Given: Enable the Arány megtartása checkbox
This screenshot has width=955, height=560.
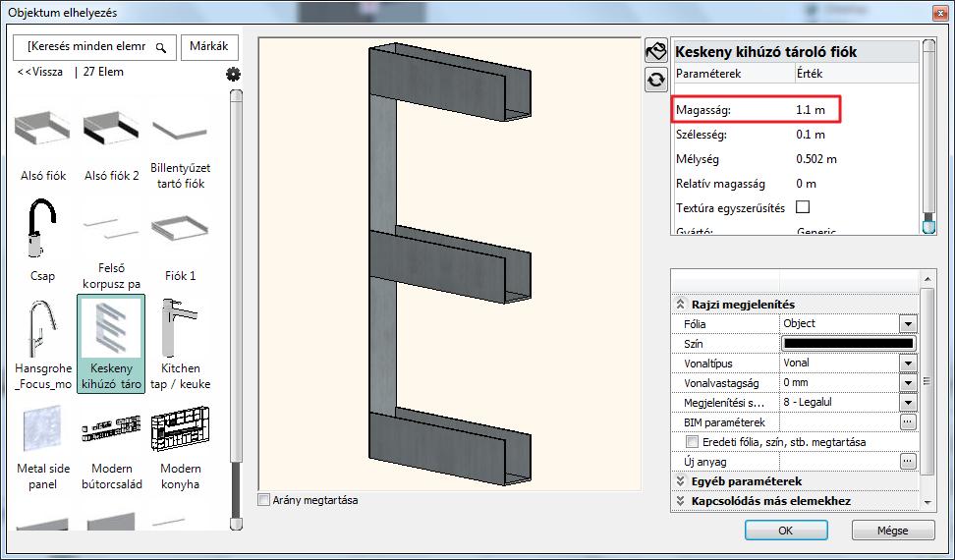Looking at the screenshot, I should (263, 500).
